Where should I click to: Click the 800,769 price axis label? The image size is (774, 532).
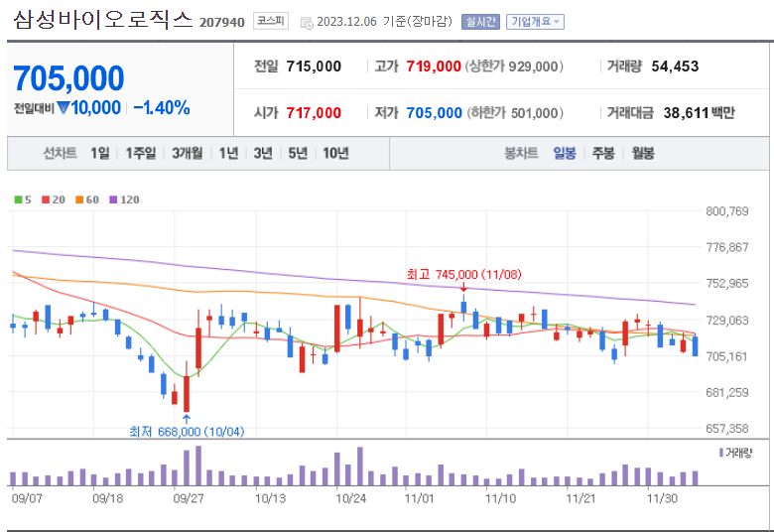tap(727, 211)
